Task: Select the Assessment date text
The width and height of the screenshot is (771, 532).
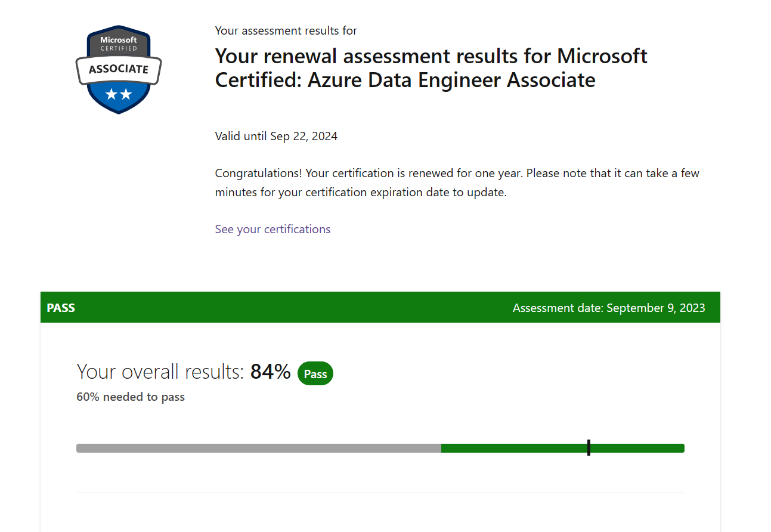Action: pos(609,308)
